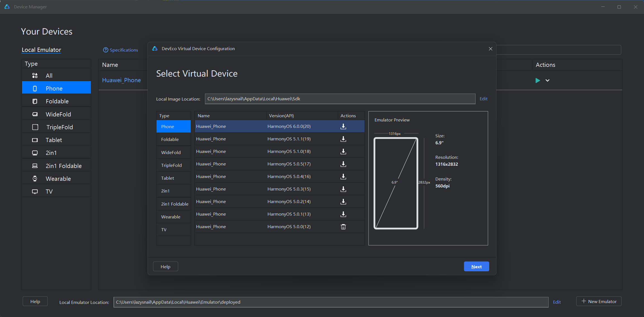Show All device types in the sidebar

[x=49, y=75]
